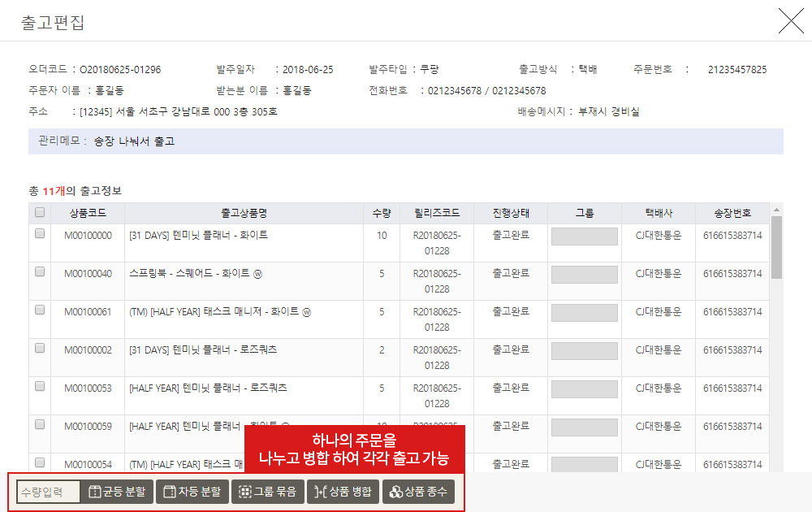The height and width of the screenshot is (512, 812).
Task: Tick the checkbox for product M00100061
Action: (x=40, y=310)
